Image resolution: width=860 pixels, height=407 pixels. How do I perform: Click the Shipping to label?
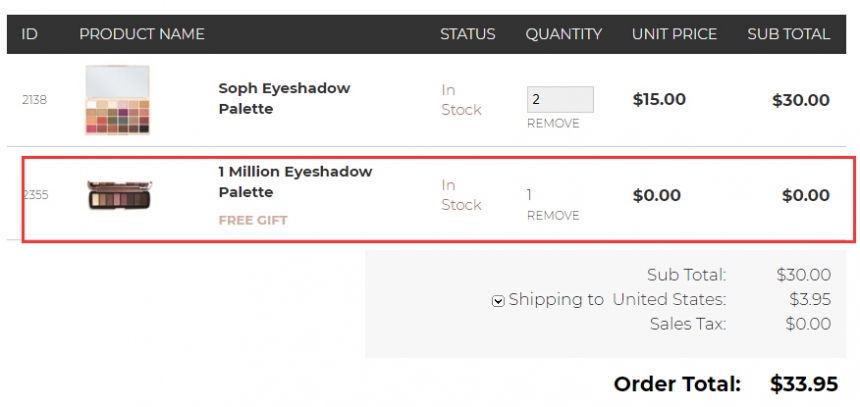pyautogui.click(x=556, y=299)
